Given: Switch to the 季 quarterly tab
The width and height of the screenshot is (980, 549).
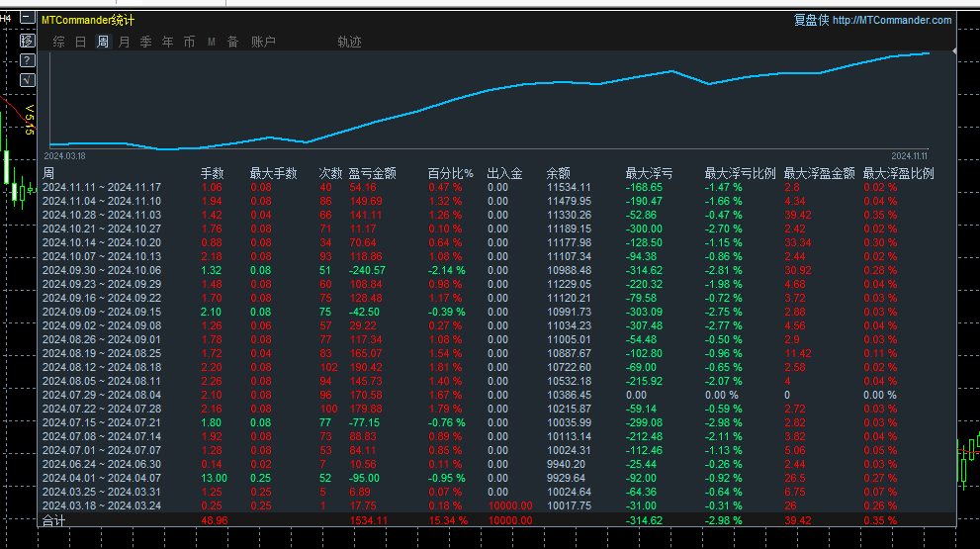Looking at the screenshot, I should click(x=145, y=42).
